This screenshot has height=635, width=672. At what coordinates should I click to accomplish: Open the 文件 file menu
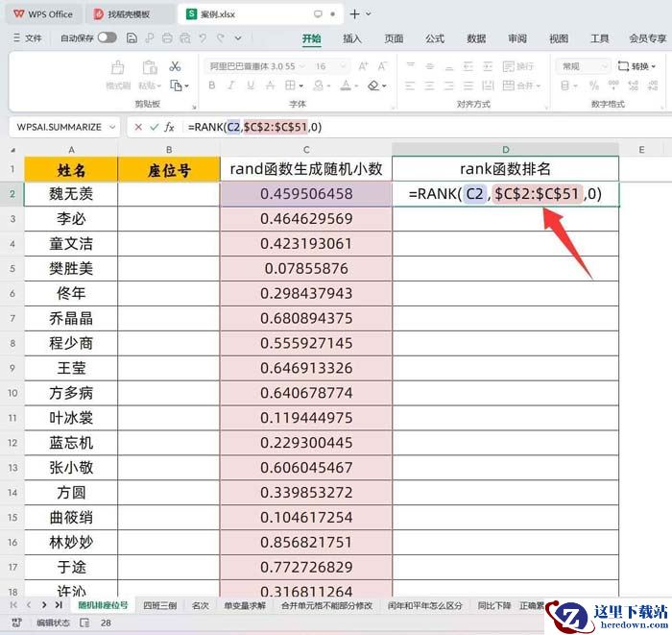28,38
